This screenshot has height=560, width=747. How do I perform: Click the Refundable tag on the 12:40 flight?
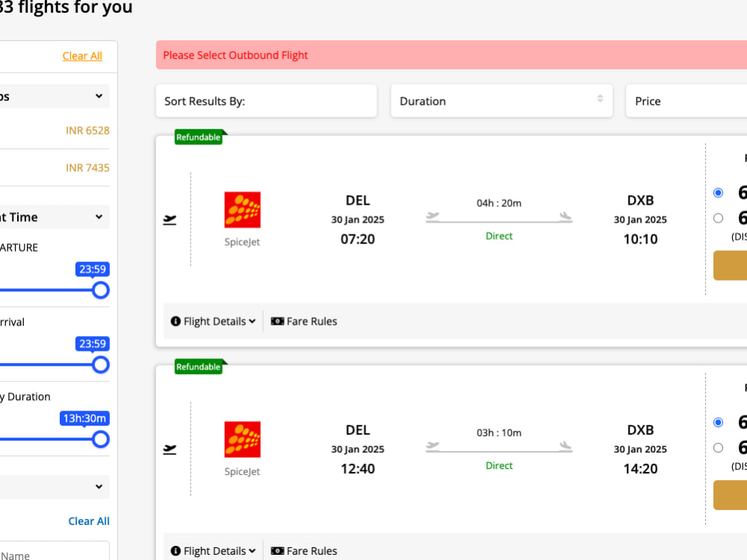(x=199, y=367)
